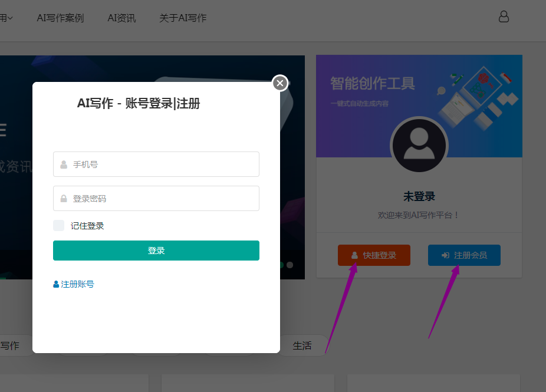
Task: Click the person icon beside 注册账号
Action: click(56, 284)
